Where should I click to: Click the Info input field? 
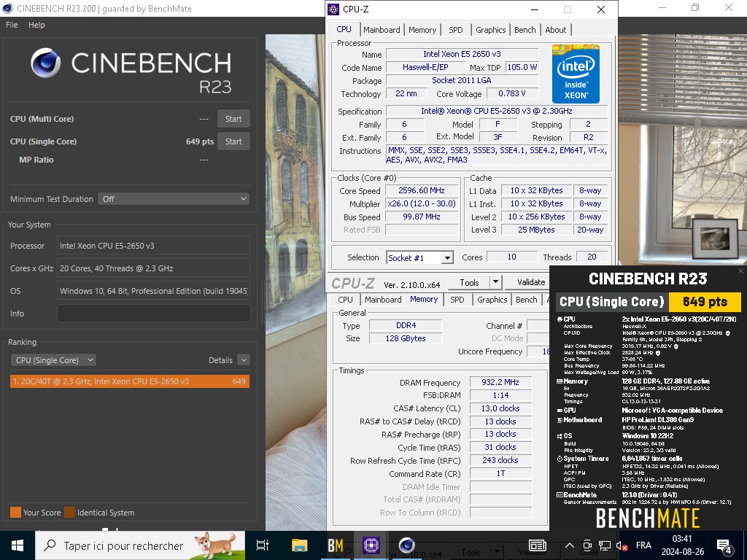pyautogui.click(x=153, y=314)
